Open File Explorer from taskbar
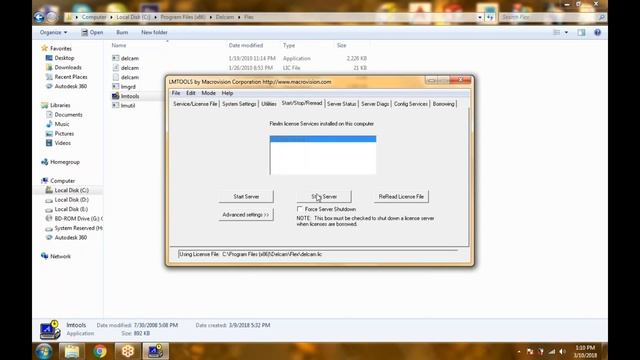The height and width of the screenshot is (360, 640). click(x=72, y=351)
